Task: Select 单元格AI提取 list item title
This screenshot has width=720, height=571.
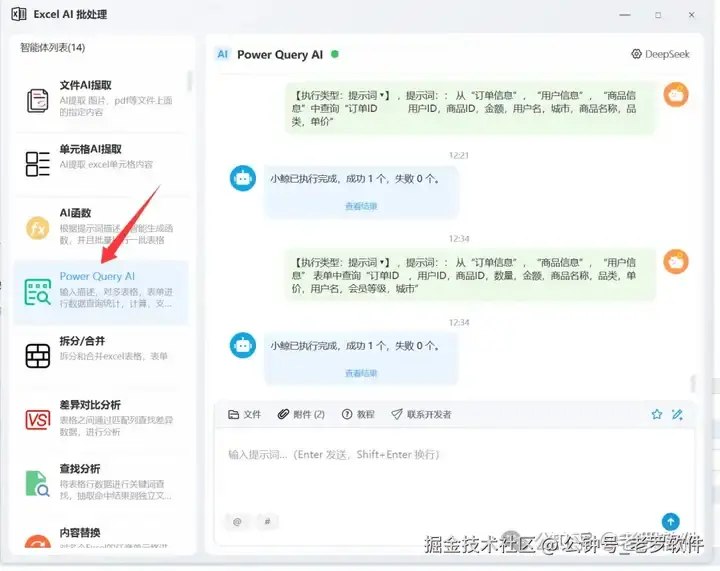Action: (x=90, y=149)
